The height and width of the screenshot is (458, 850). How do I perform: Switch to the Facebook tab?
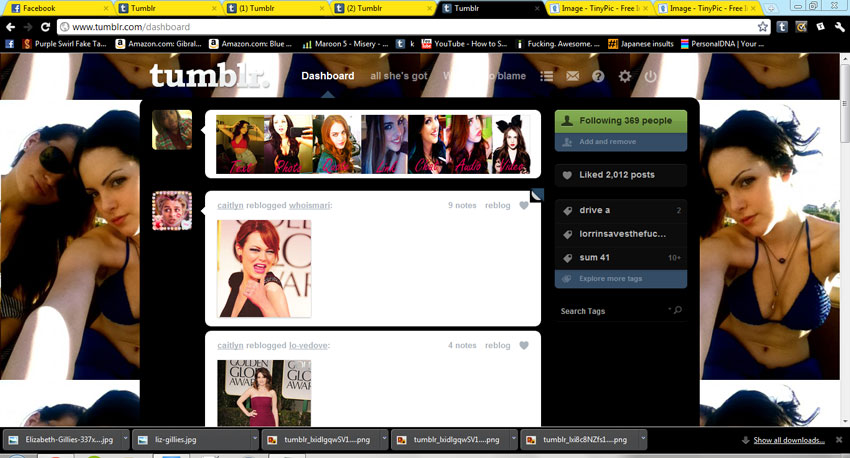[x=57, y=8]
